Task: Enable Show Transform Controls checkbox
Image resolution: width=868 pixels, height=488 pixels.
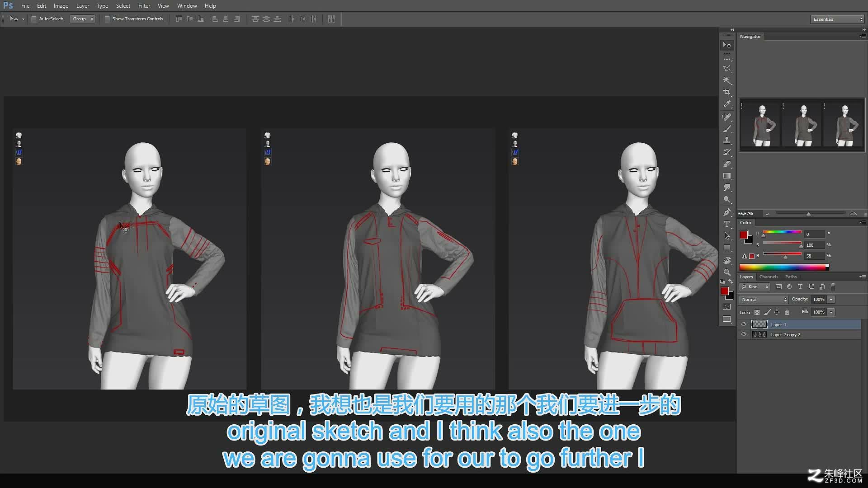Action: 107,19
